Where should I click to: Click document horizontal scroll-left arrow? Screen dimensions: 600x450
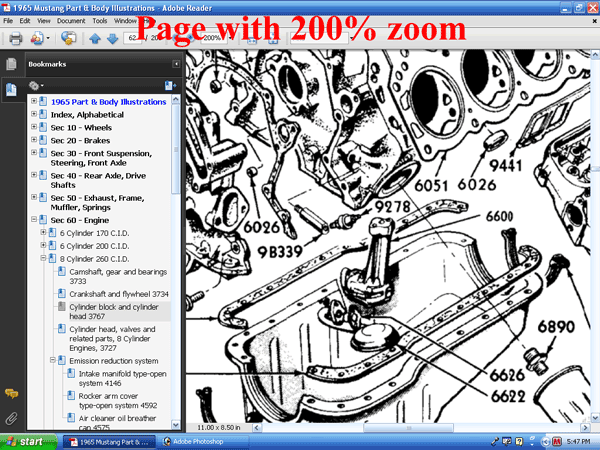[x=256, y=427]
